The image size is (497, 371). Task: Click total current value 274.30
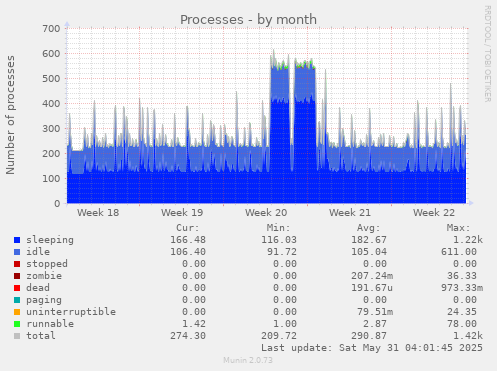pos(188,336)
